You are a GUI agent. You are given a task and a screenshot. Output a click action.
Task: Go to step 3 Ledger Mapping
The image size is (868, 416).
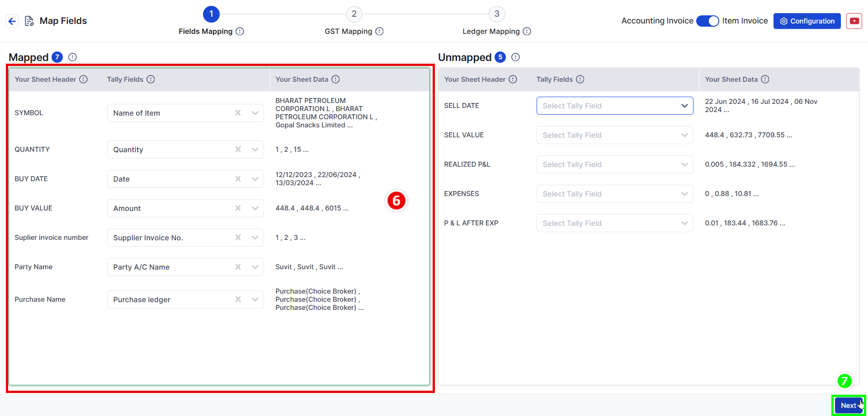click(x=497, y=14)
